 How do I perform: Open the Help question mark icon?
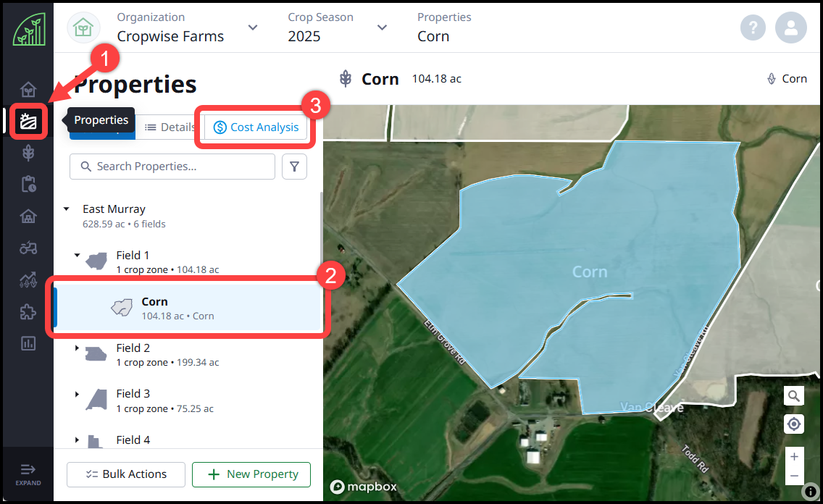[753, 28]
